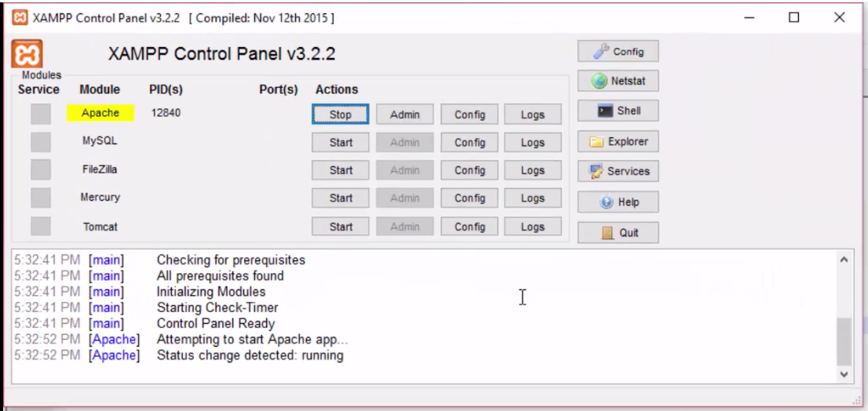
Task: Open Netstat with the globe icon
Action: coord(618,81)
